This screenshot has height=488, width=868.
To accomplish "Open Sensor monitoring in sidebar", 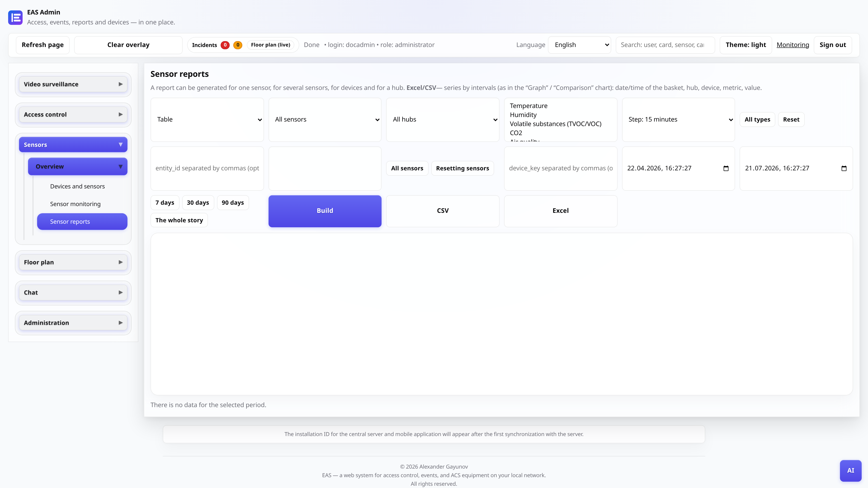I will [x=75, y=204].
